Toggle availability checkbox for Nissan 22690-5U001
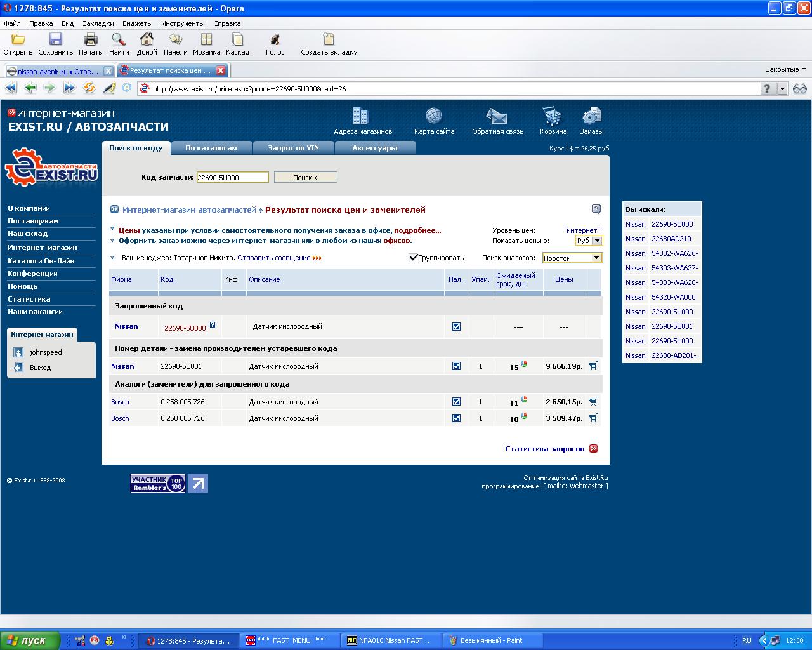Viewport: 812px width, 650px height. click(x=456, y=366)
